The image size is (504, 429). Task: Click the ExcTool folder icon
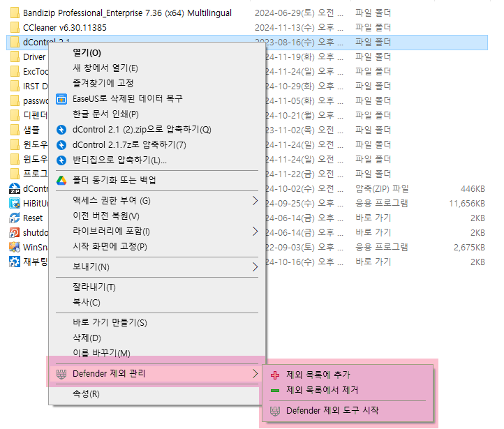pos(15,72)
